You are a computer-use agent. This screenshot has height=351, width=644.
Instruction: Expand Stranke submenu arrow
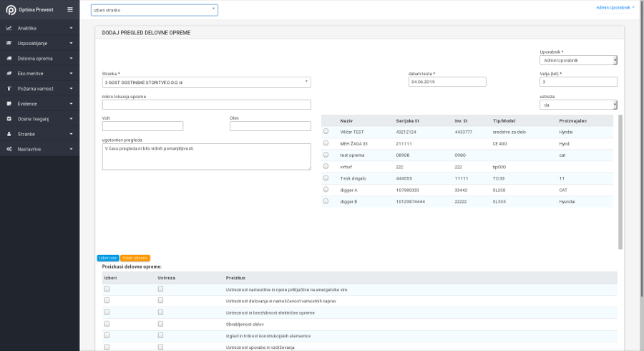pos(71,134)
